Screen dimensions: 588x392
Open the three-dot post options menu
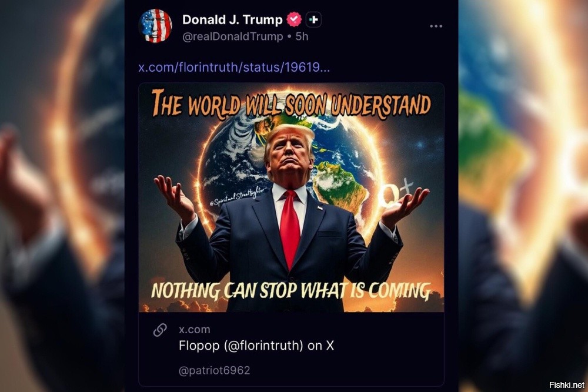pyautogui.click(x=436, y=26)
